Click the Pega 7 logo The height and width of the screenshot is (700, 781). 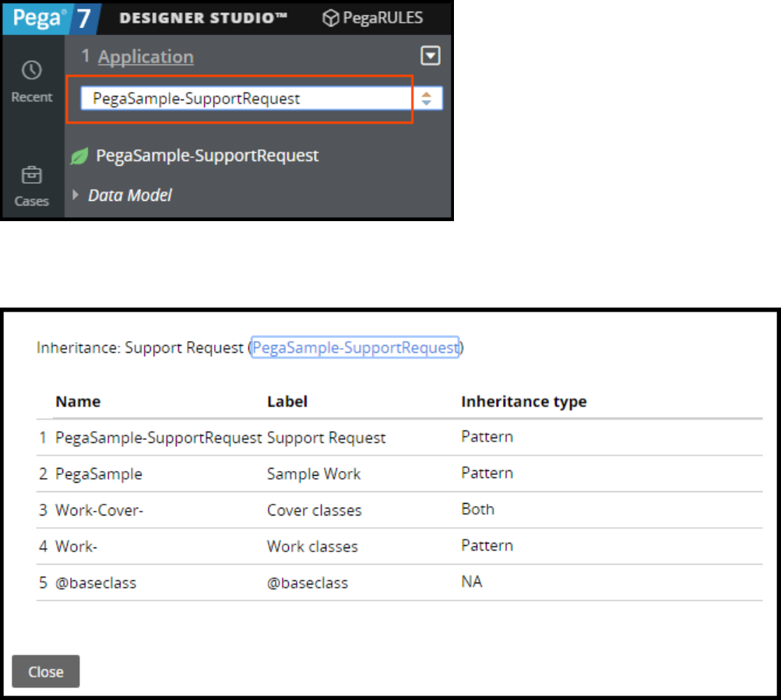click(x=52, y=19)
